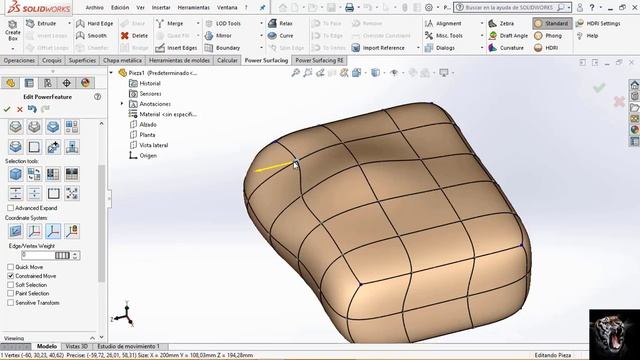
Task: Open the Appearance manager tab icon
Action: pyautogui.click(x=85, y=83)
